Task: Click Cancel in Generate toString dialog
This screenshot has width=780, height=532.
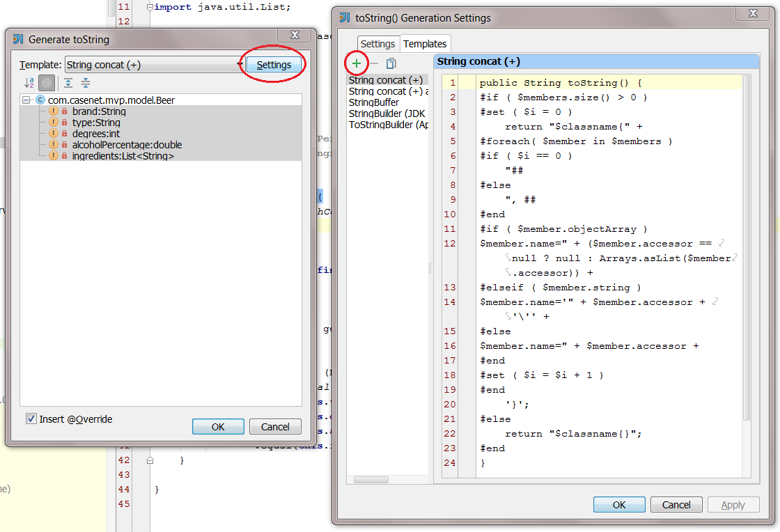Action: (275, 427)
